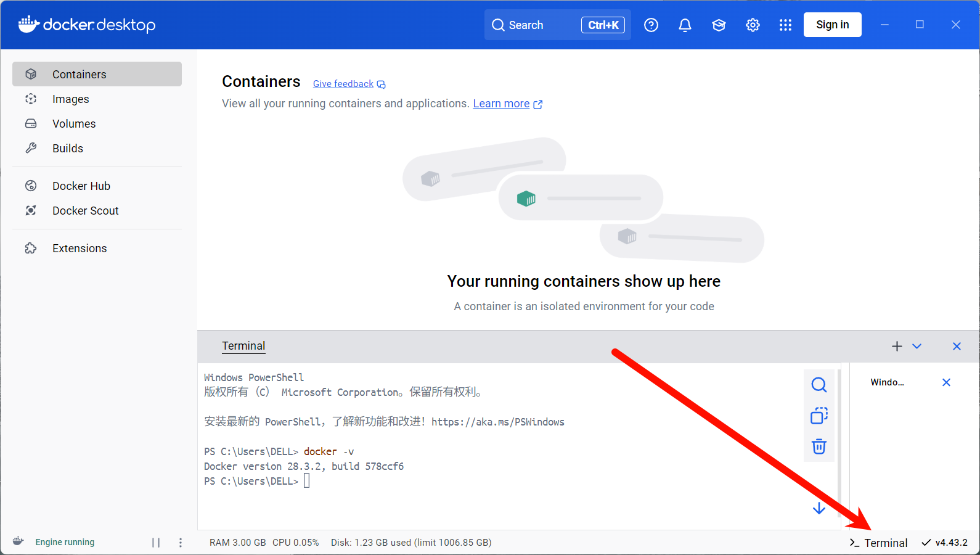Screen dimensions: 980x555
Task: Minimize the Docker Desktop window
Action: (884, 25)
